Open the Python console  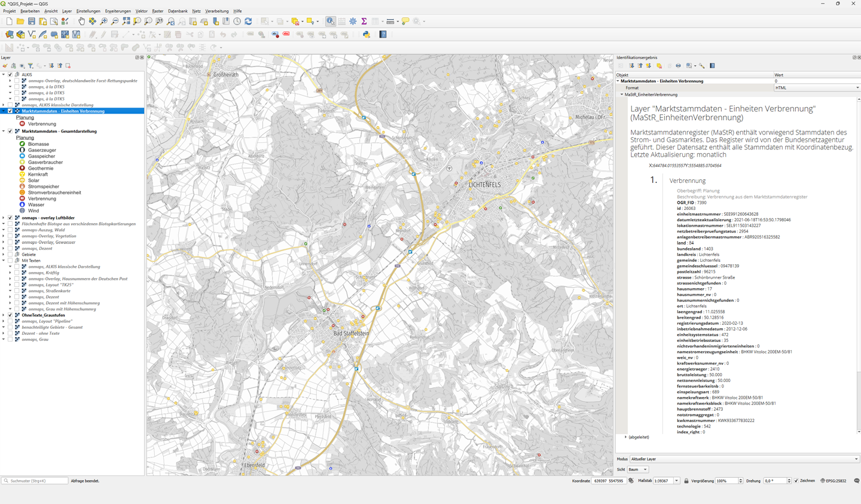pos(367,35)
